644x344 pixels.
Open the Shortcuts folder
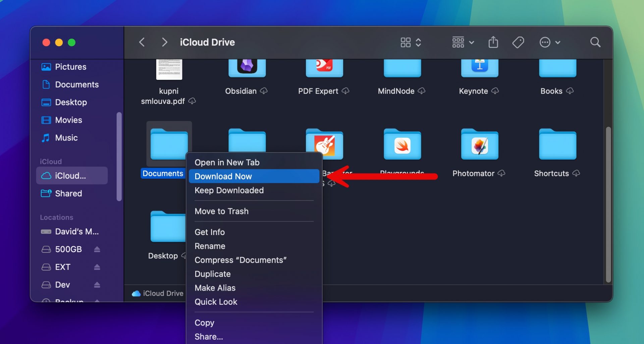click(x=557, y=145)
